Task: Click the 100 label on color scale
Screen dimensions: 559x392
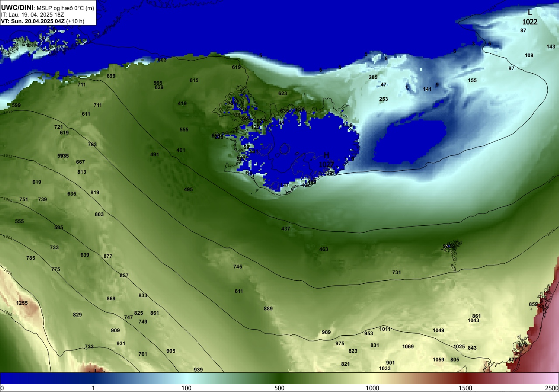Action: coord(186,388)
